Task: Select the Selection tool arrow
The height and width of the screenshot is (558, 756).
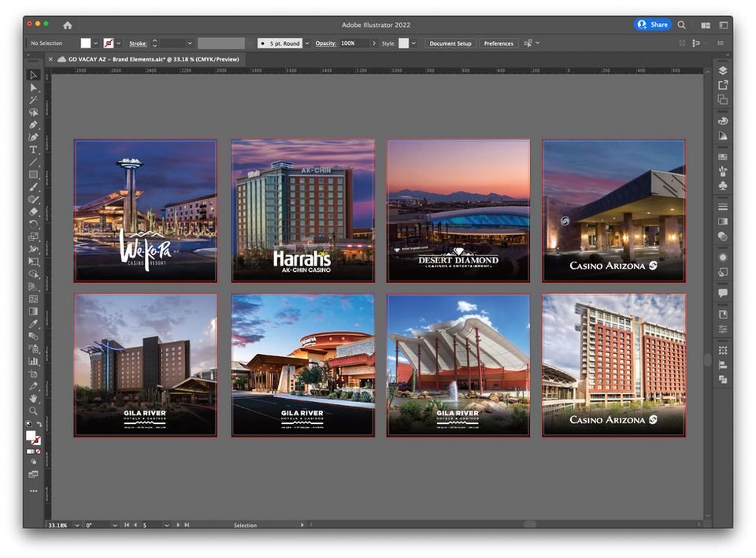Action: [x=33, y=75]
